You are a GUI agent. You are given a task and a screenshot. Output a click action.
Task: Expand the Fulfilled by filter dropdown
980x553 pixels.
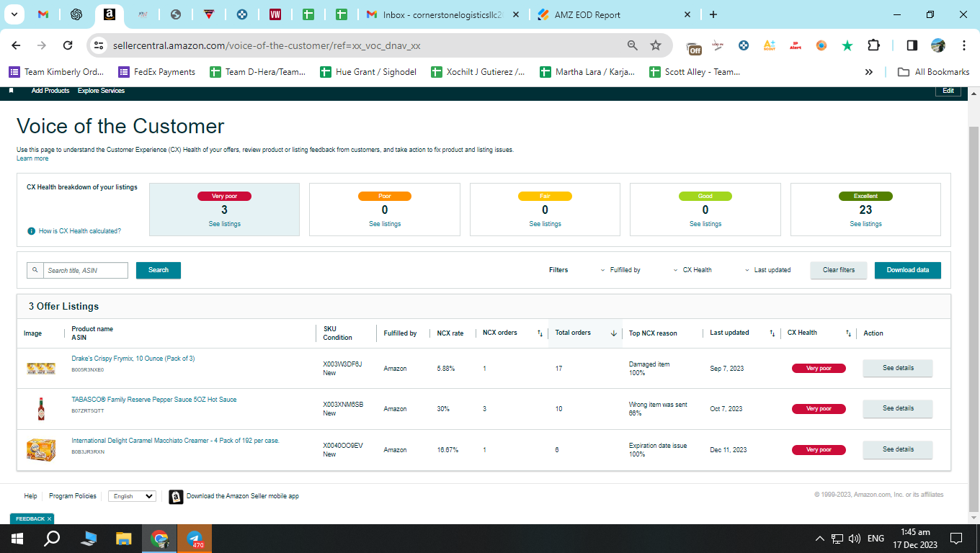(620, 270)
